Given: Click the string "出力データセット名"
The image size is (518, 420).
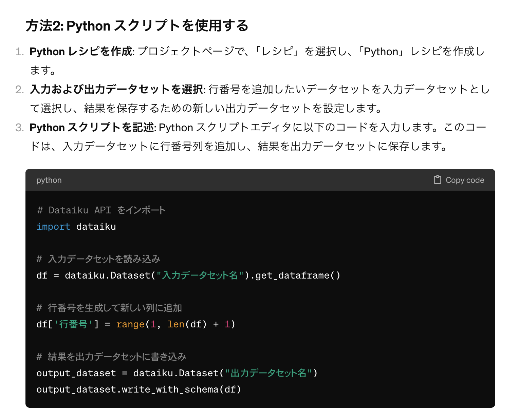Looking at the screenshot, I should tap(269, 373).
